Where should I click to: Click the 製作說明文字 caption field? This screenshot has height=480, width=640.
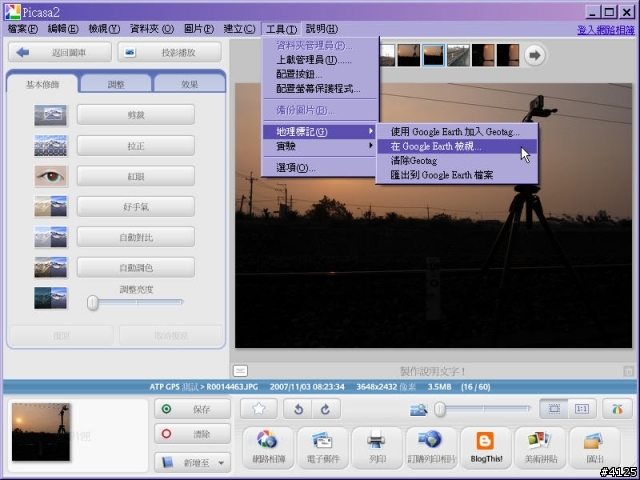433,371
